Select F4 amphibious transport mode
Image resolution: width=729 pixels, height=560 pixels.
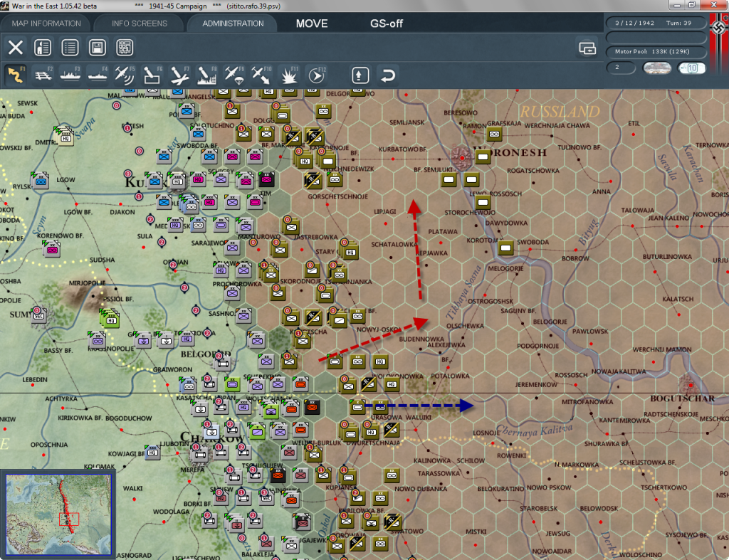coord(98,75)
